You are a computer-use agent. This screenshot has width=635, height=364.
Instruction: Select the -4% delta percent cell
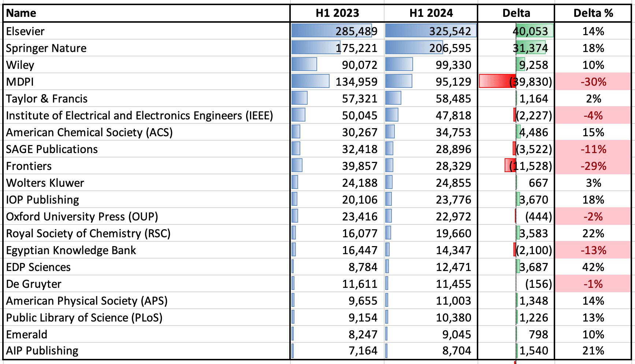pyautogui.click(x=593, y=115)
